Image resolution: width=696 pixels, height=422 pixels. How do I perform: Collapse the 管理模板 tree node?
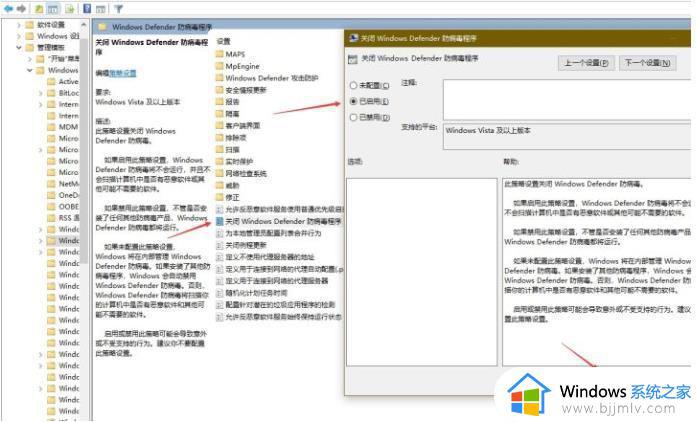coord(17,47)
